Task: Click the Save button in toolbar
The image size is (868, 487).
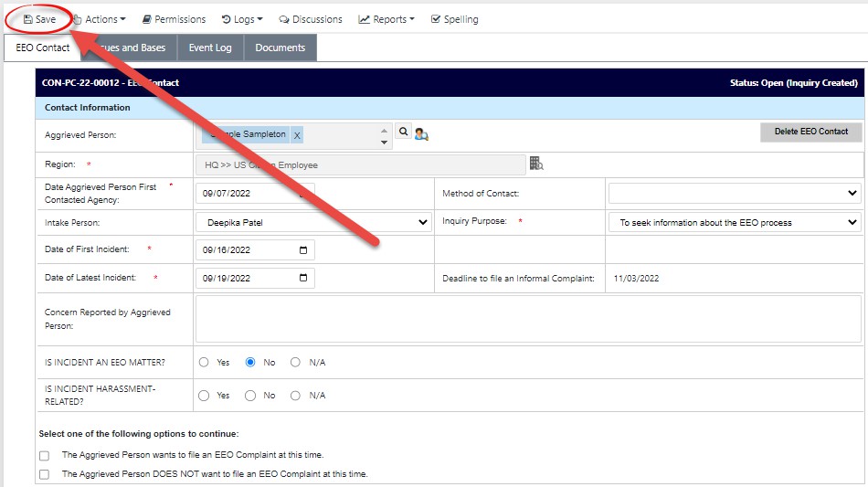Action: [x=39, y=19]
